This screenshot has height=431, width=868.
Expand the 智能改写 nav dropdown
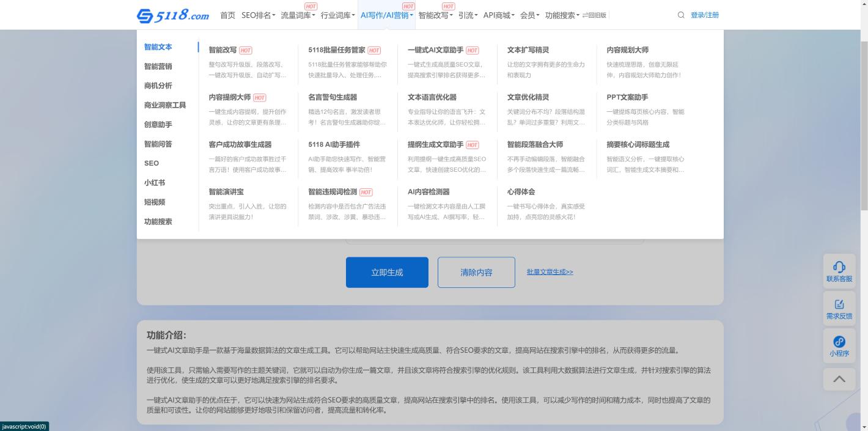click(436, 15)
